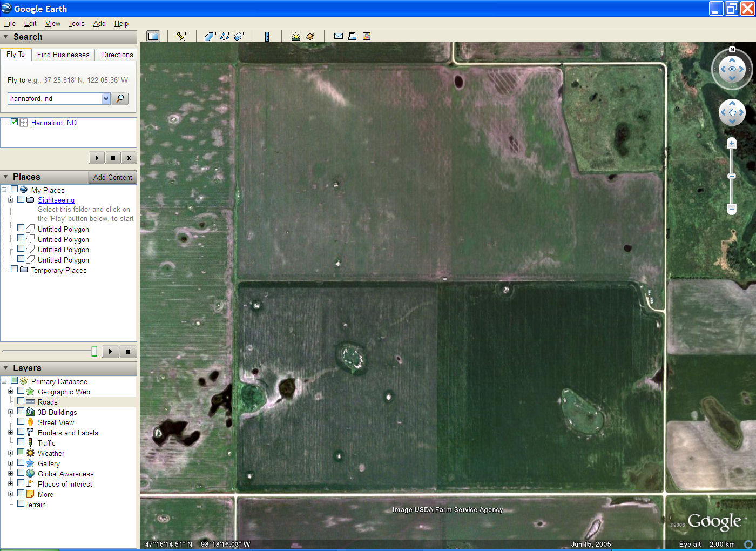Switch to Find Businesses tab

pos(63,55)
